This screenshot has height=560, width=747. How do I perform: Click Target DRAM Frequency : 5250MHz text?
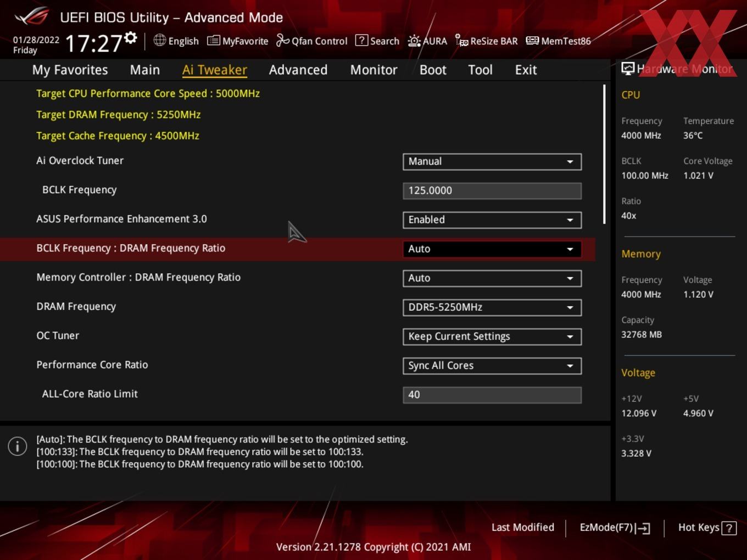pyautogui.click(x=118, y=114)
